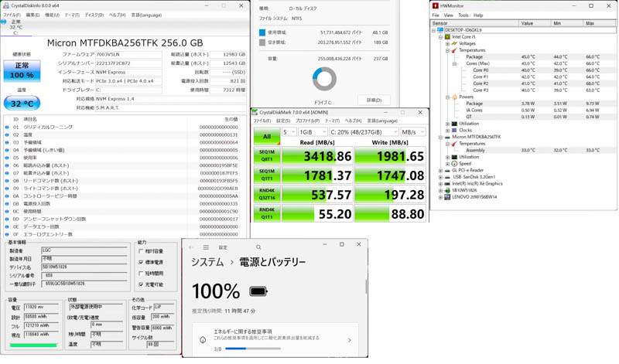
Task: Expand the Voltages tree node in HWMonitor
Action: click(x=447, y=44)
